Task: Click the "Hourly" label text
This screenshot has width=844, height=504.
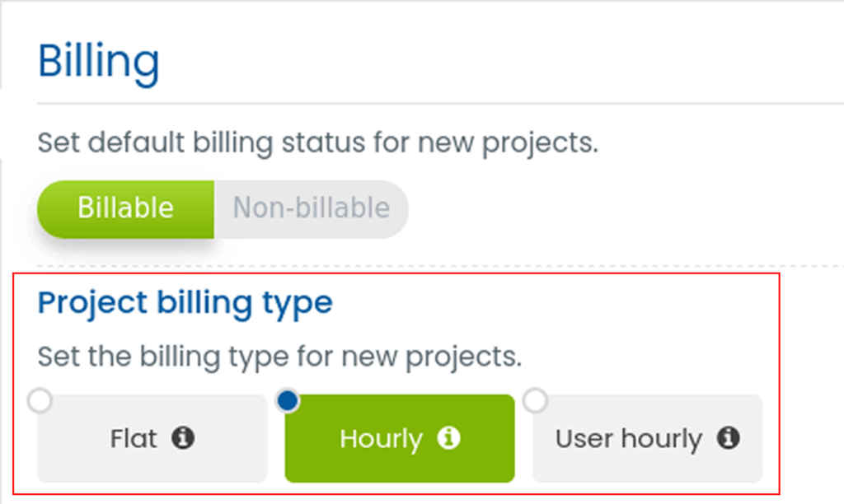Action: (381, 439)
